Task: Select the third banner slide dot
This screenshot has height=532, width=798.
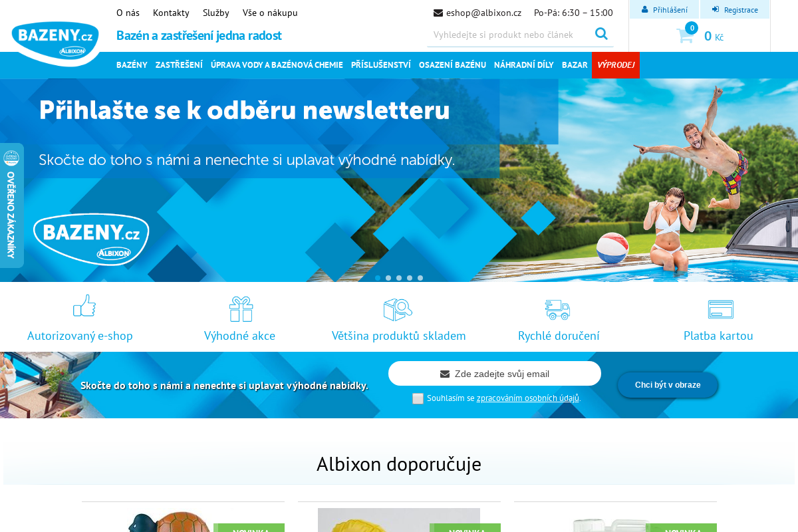Action: [x=399, y=278]
